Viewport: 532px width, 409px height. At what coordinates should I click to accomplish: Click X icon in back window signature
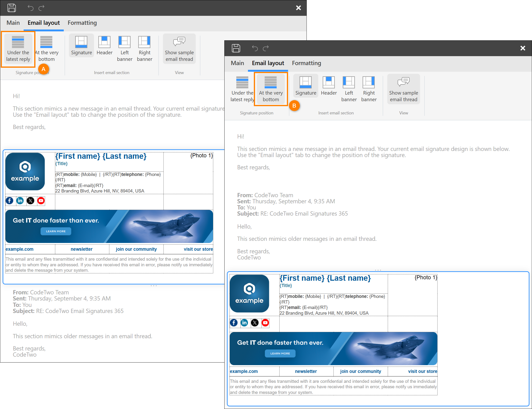click(30, 201)
